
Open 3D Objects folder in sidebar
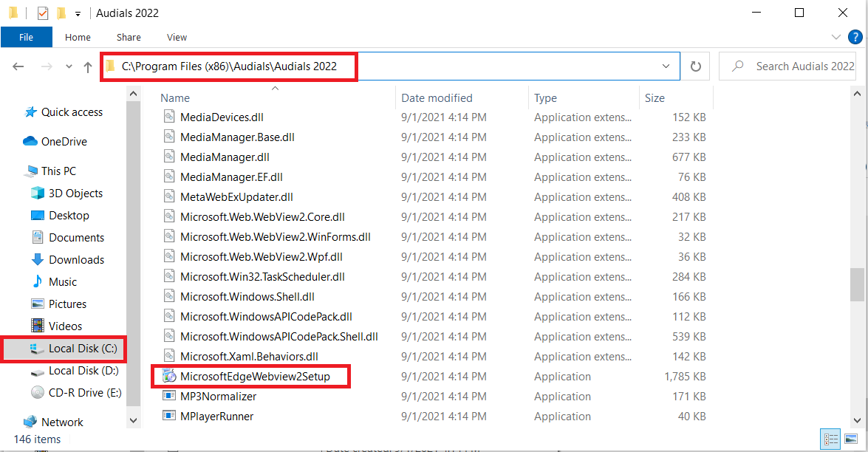click(67, 193)
